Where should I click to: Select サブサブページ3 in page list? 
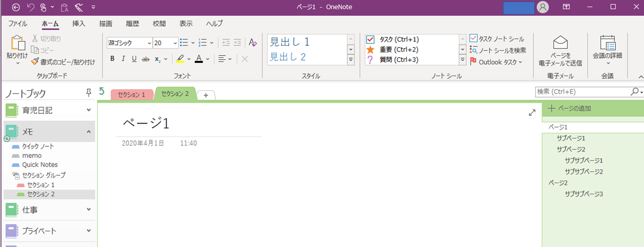pyautogui.click(x=584, y=193)
